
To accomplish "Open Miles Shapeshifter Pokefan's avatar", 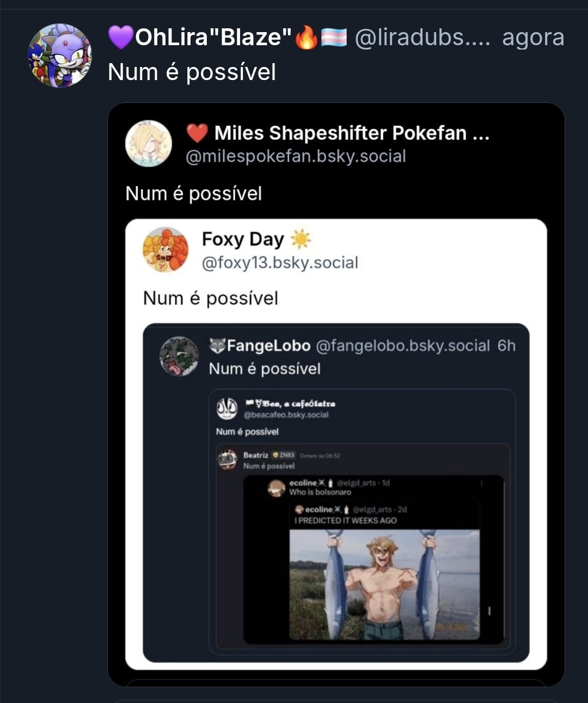I will (149, 143).
